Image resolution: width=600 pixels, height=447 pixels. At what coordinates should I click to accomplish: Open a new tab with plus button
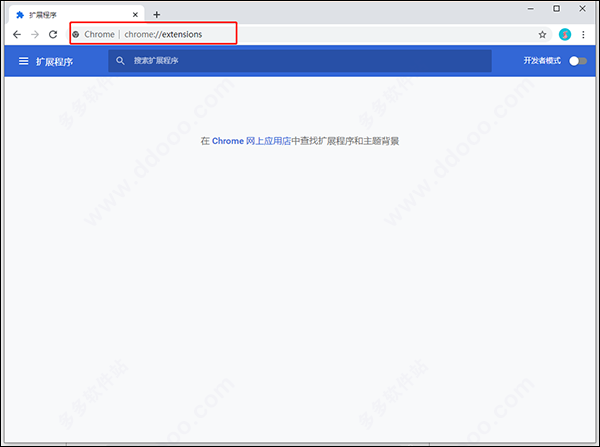pos(157,15)
